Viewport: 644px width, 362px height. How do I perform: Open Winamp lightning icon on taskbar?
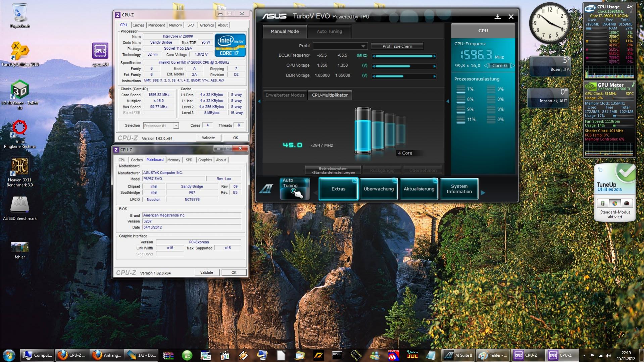pos(243,355)
